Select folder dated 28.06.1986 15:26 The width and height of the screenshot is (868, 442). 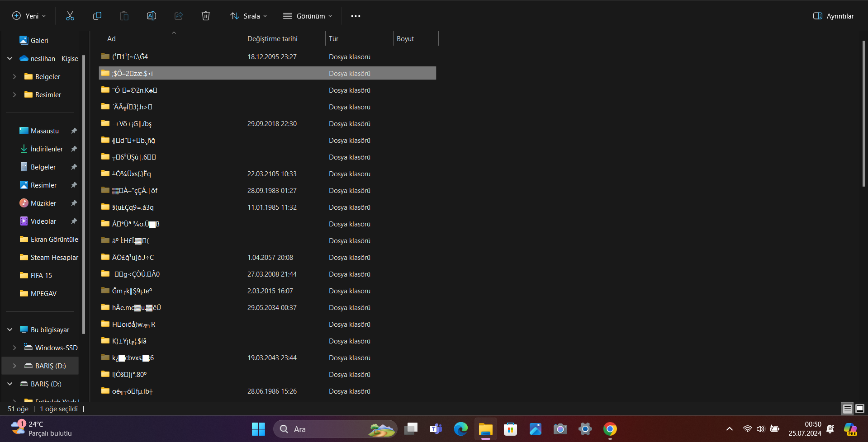267,391
